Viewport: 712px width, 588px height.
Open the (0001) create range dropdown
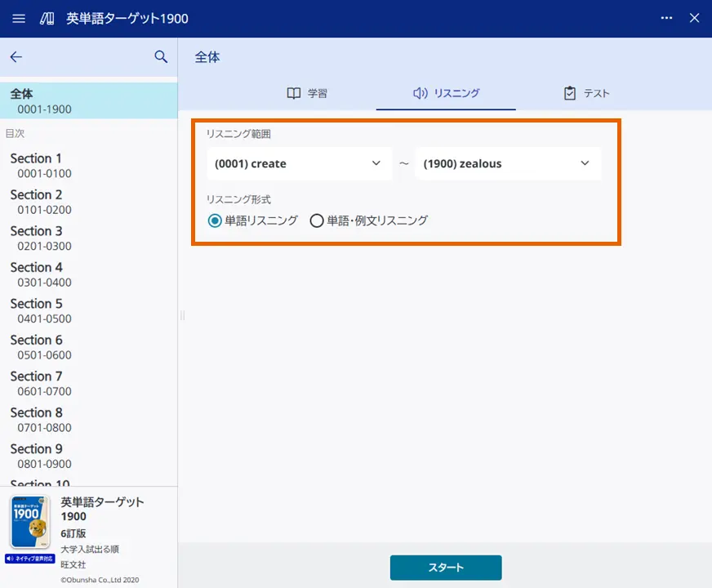[299, 163]
